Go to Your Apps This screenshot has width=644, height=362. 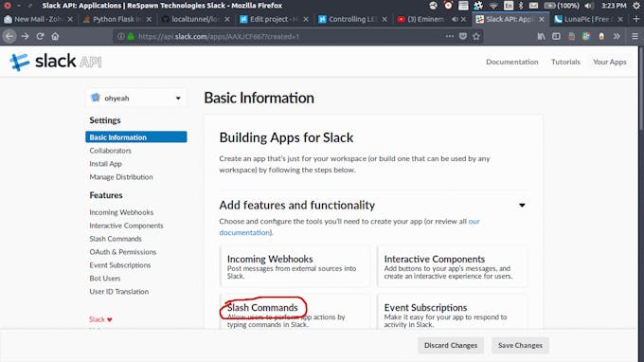point(610,62)
